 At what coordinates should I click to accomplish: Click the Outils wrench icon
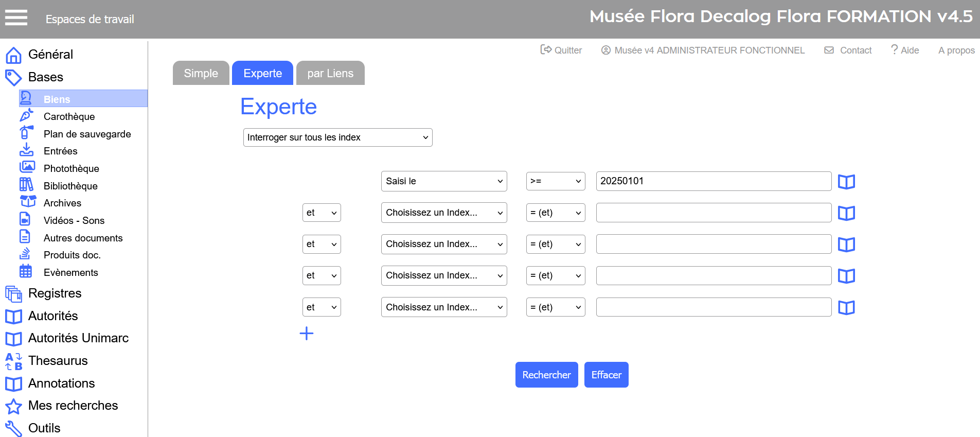point(13,428)
